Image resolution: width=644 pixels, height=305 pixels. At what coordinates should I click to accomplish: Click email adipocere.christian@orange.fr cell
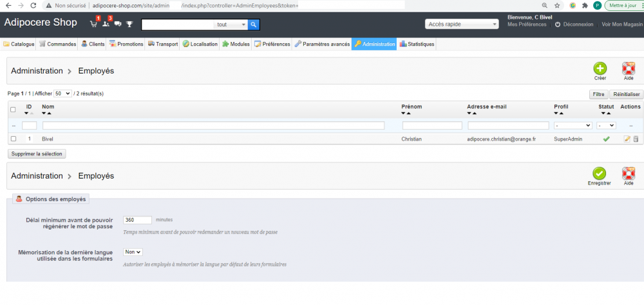[502, 139]
